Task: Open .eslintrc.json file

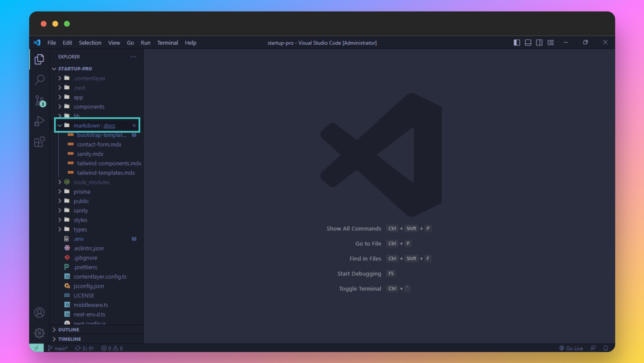Action: pyautogui.click(x=97, y=248)
